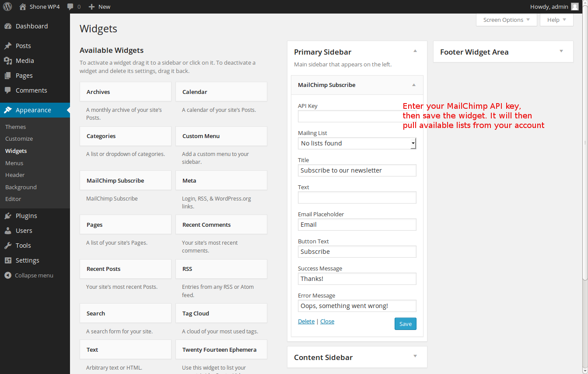Open Screen Options dropdown
Screen dimensions: 588x374
(507, 20)
